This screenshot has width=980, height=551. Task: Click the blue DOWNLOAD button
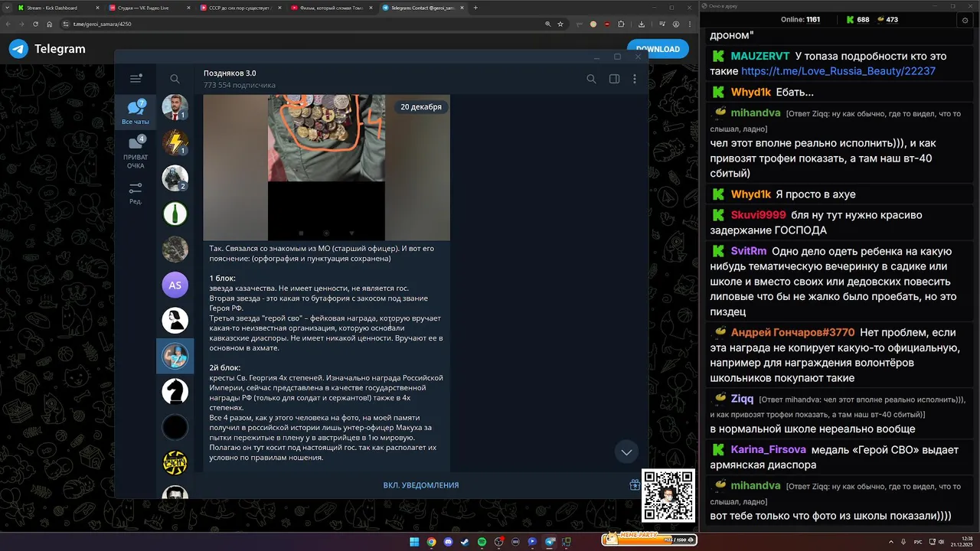658,49
